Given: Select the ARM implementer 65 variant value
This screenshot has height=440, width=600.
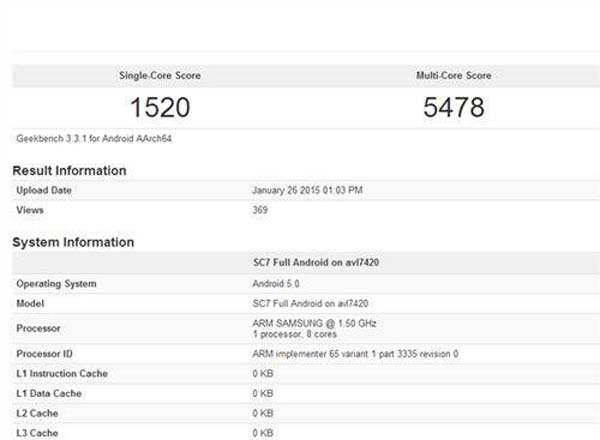Looking at the screenshot, I should (x=355, y=354).
